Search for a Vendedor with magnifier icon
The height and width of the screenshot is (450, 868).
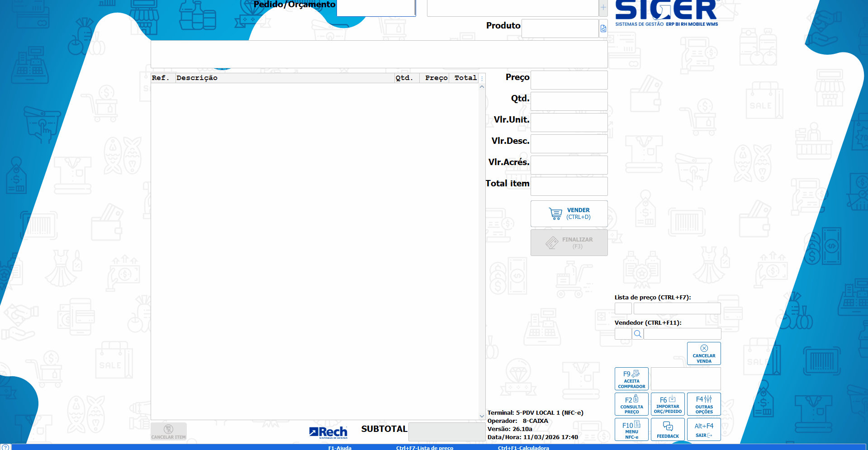(x=638, y=334)
